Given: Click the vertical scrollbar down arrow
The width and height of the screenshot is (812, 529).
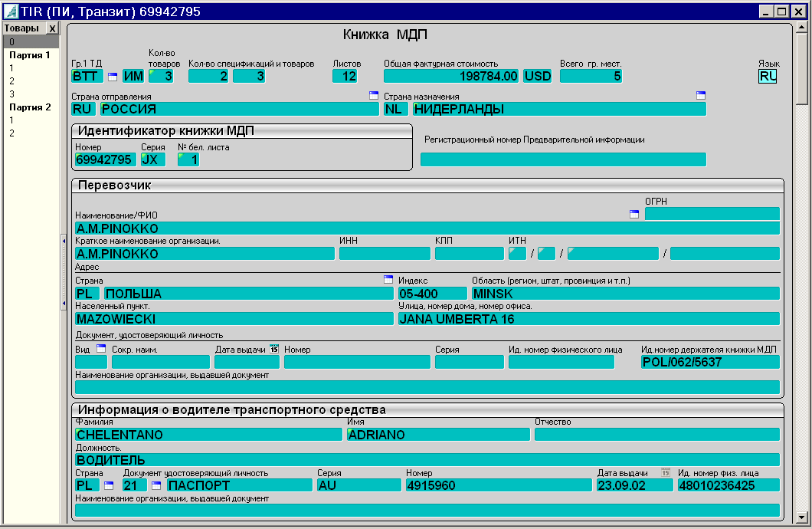Looking at the screenshot, I should (x=802, y=517).
